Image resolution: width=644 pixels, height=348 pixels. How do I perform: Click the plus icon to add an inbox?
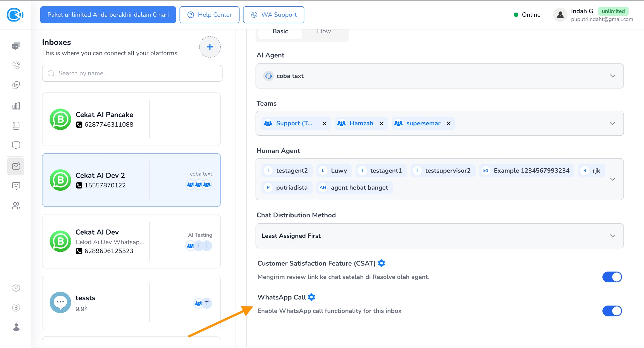[210, 47]
